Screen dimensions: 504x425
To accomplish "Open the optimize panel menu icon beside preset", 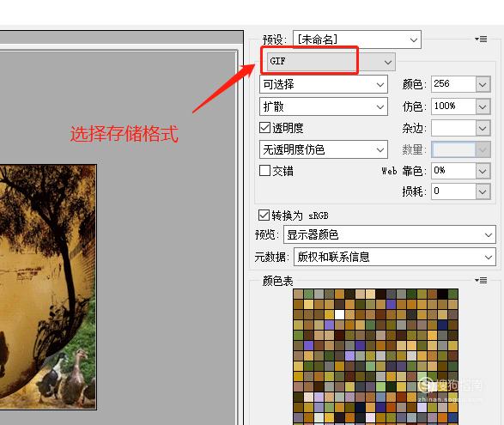I will 481,39.
